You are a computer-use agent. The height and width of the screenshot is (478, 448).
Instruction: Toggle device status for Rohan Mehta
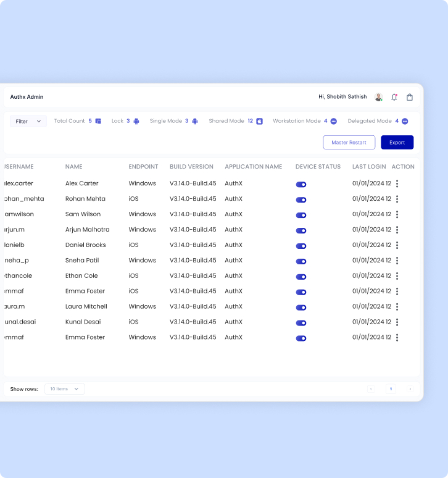pos(301,199)
